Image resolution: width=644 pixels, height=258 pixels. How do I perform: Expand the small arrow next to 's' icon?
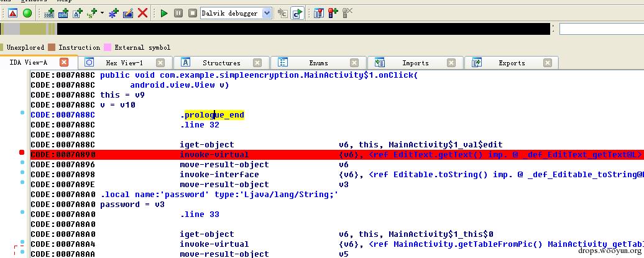[x=103, y=14]
